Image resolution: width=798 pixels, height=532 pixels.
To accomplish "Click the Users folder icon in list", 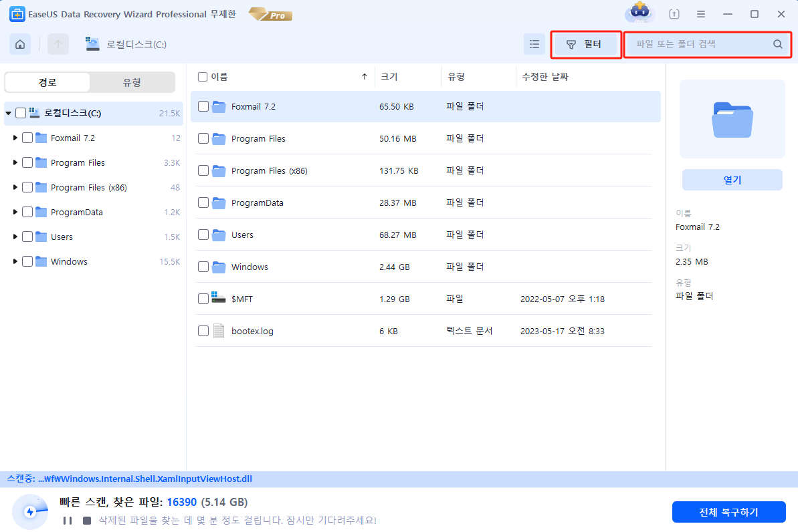I will (218, 235).
